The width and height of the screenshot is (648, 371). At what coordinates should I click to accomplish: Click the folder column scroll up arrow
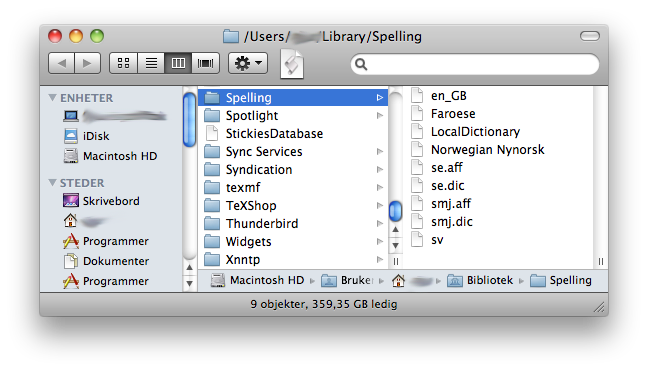[395, 229]
